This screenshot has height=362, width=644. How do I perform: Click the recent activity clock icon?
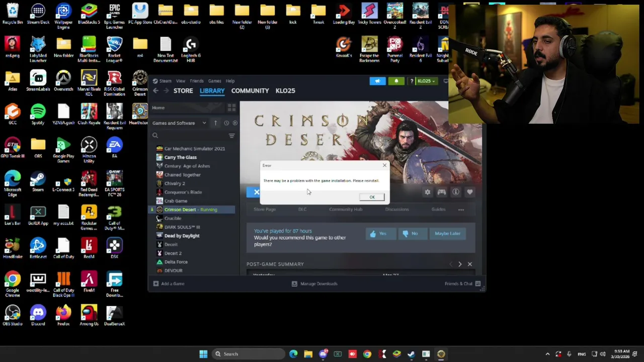pyautogui.click(x=226, y=123)
